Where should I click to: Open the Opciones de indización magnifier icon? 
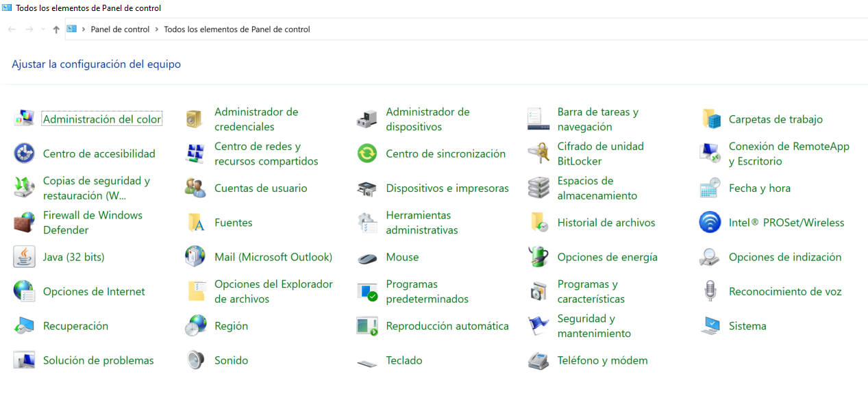[x=710, y=257]
